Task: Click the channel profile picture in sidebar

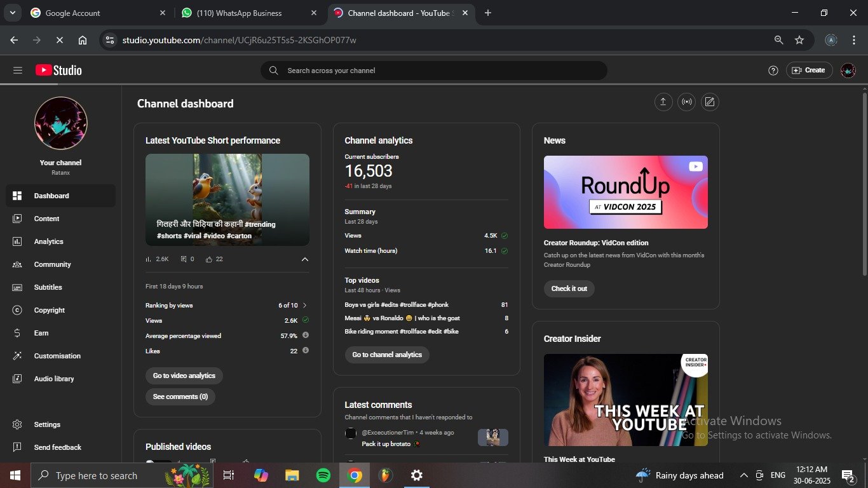Action: (x=61, y=123)
